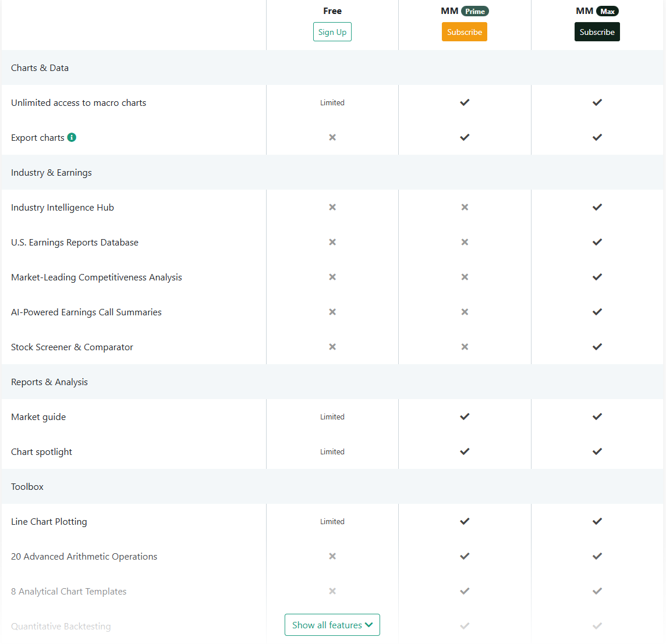666x644 pixels.
Task: Click the Free plan X for Export charts
Action: [332, 137]
